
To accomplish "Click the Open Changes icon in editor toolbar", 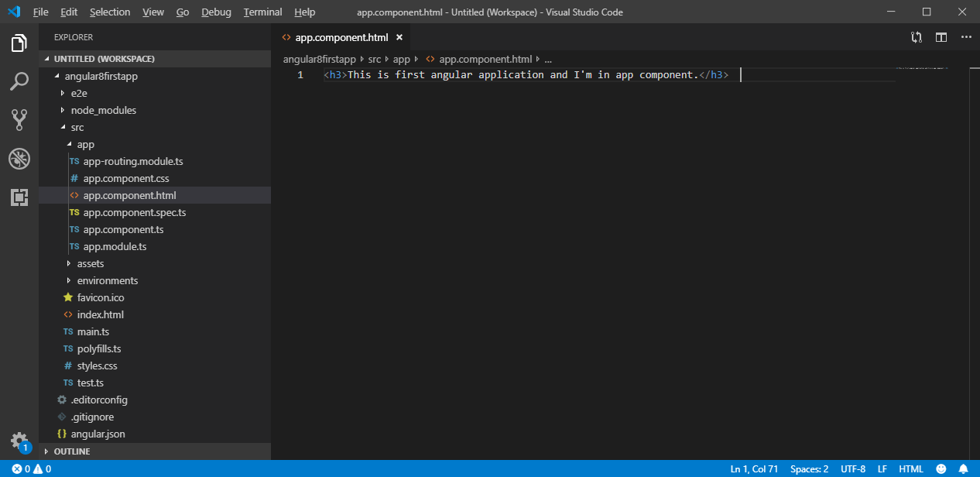I will click(x=917, y=37).
